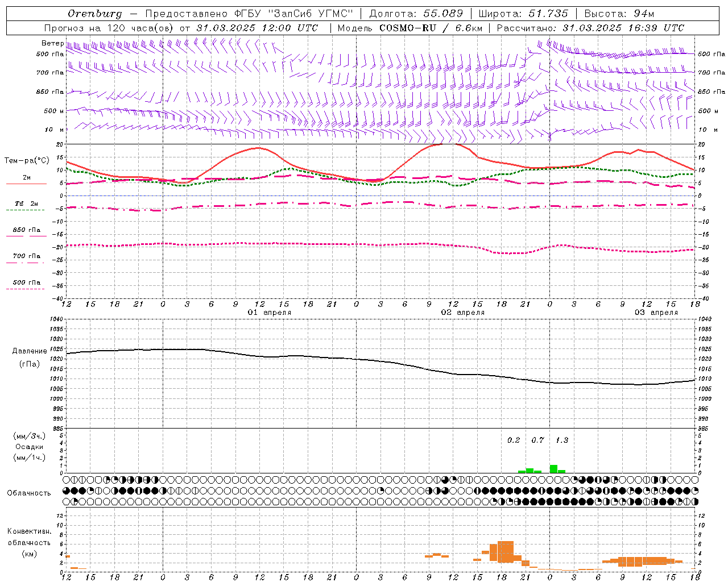The width and height of the screenshot is (728, 582).
Task: Click the date label '03 апреля'
Action: click(x=656, y=313)
